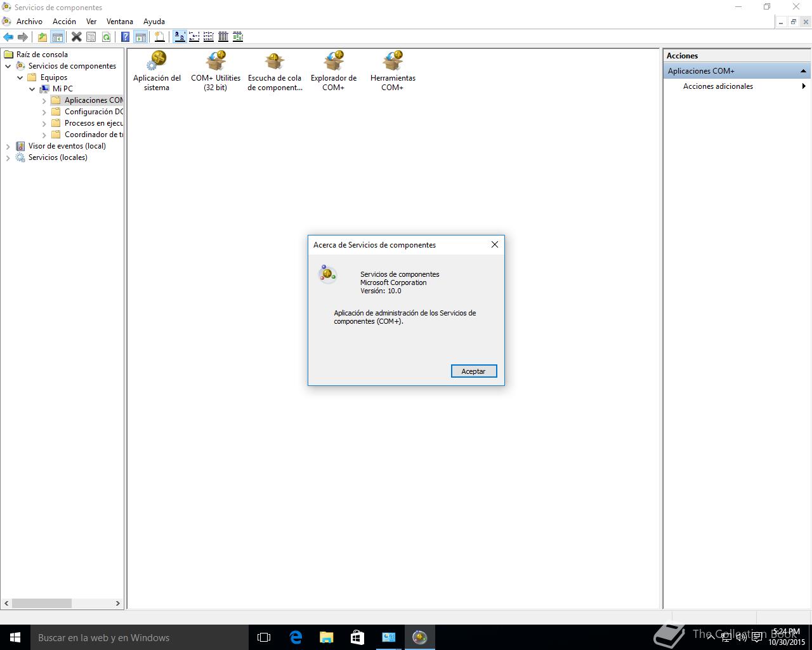Select the Herramientas COM+ icon

[x=393, y=71]
